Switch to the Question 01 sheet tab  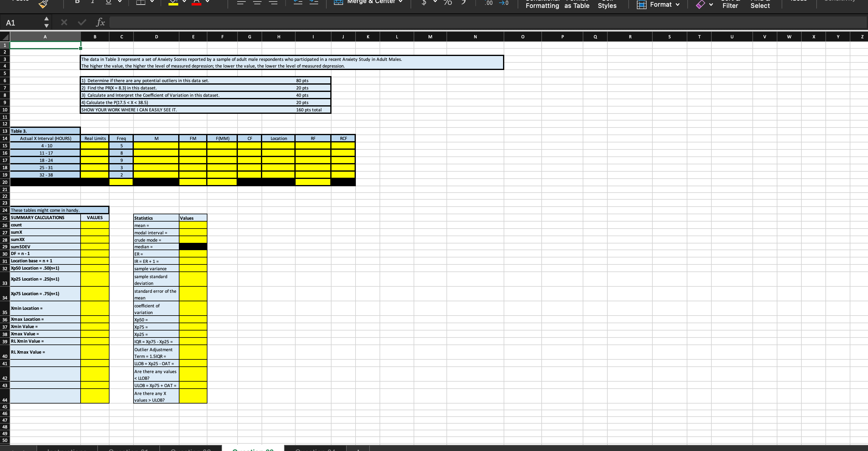[128, 449]
